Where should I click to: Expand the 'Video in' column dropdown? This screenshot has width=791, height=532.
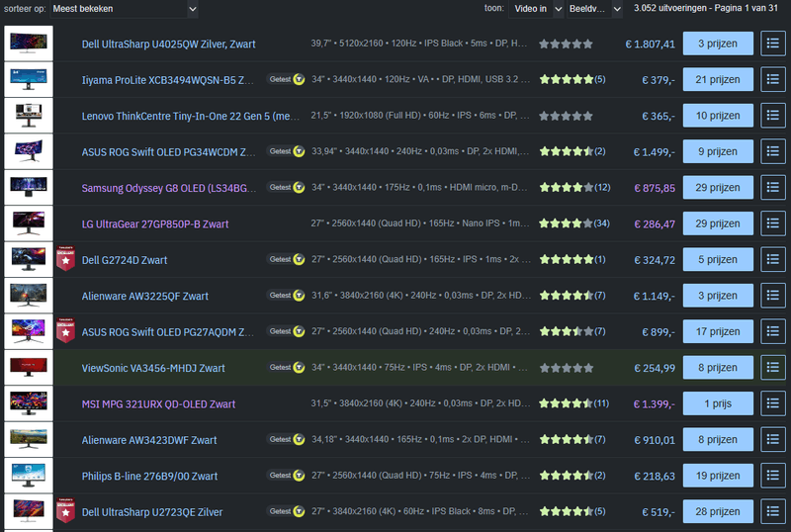tap(537, 9)
